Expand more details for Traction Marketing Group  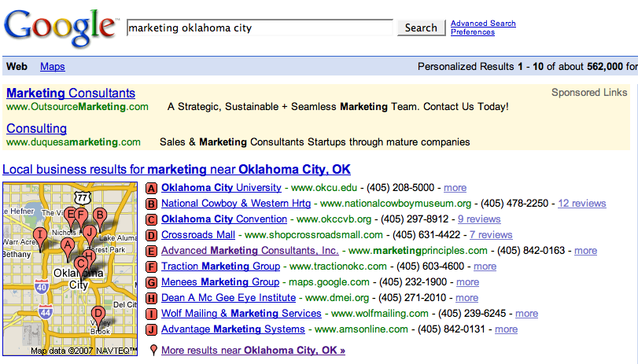[x=485, y=267]
